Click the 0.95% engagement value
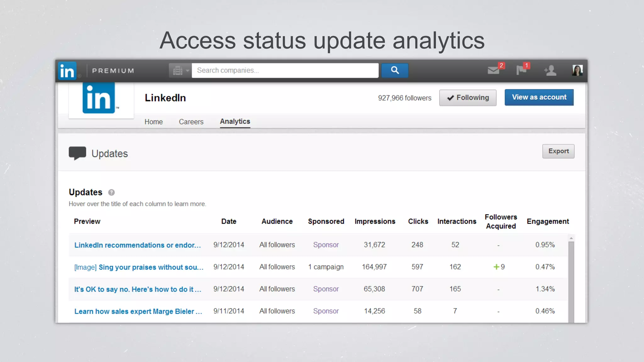 click(545, 245)
